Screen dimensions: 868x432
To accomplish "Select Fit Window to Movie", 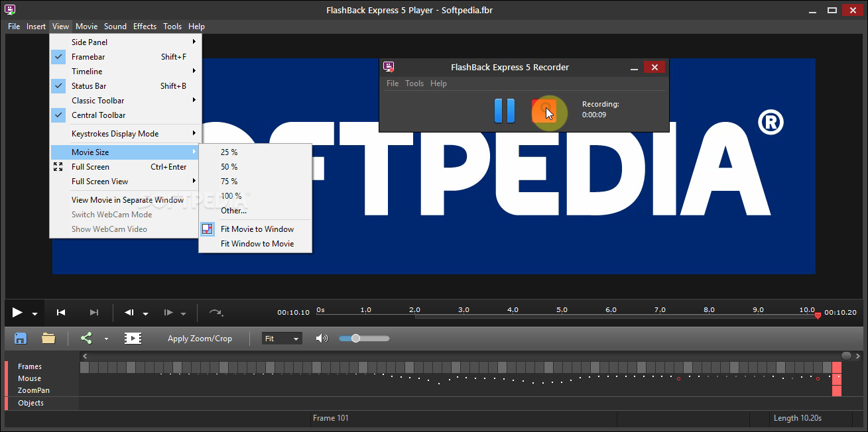I will (x=255, y=244).
